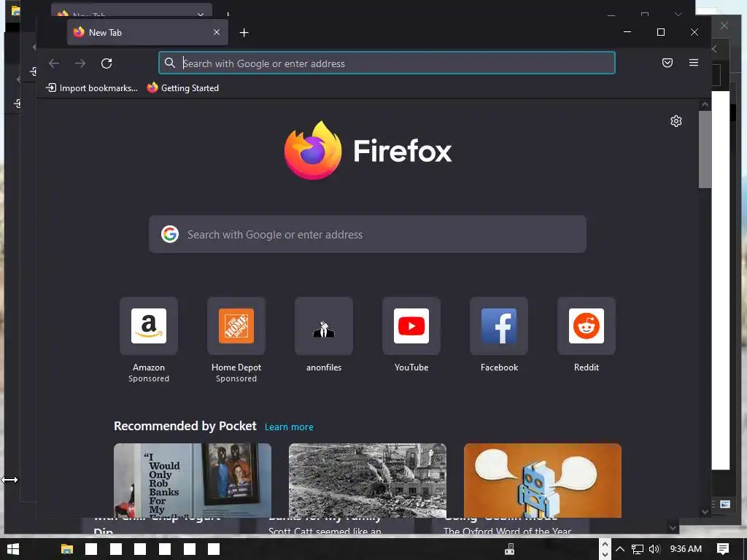Open File Explorer from the taskbar

coord(66,549)
